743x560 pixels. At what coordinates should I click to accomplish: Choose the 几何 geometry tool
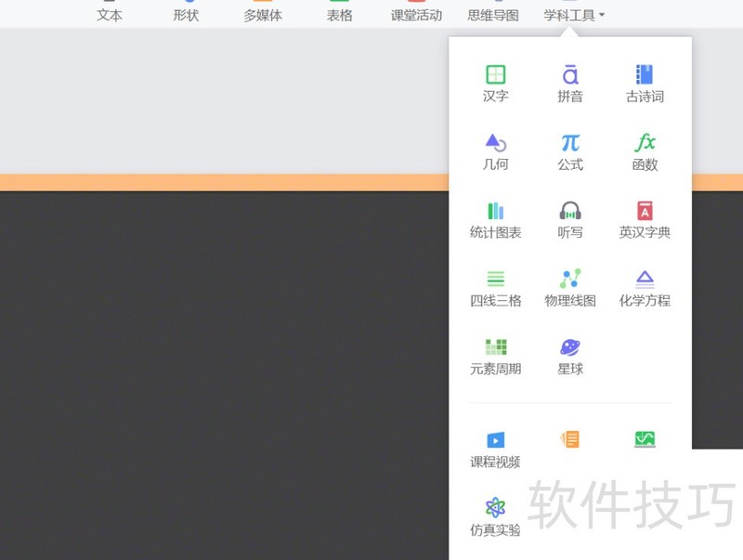(x=496, y=151)
